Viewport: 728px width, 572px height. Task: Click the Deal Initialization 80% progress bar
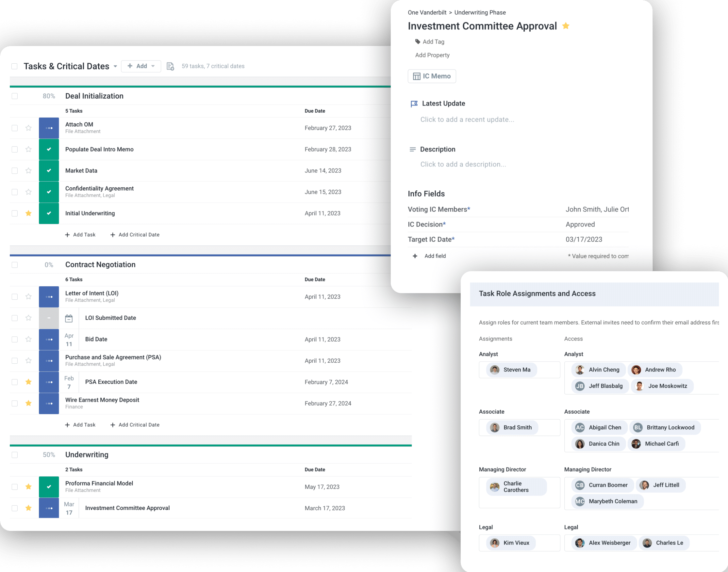point(201,87)
